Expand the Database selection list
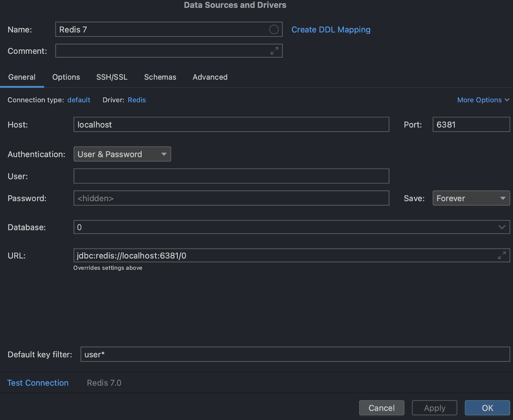Viewport: 513px width, 420px height. pos(502,227)
